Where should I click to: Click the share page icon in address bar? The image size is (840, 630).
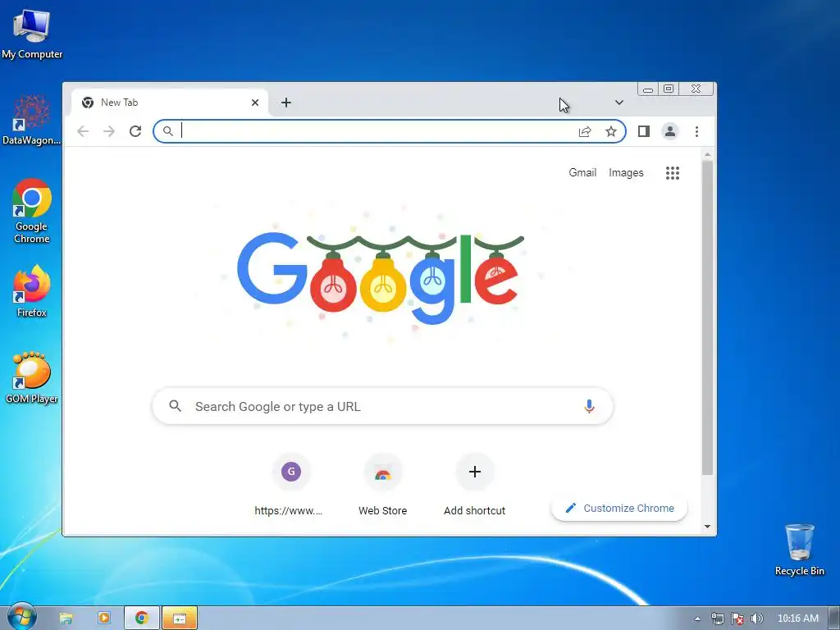coord(584,132)
